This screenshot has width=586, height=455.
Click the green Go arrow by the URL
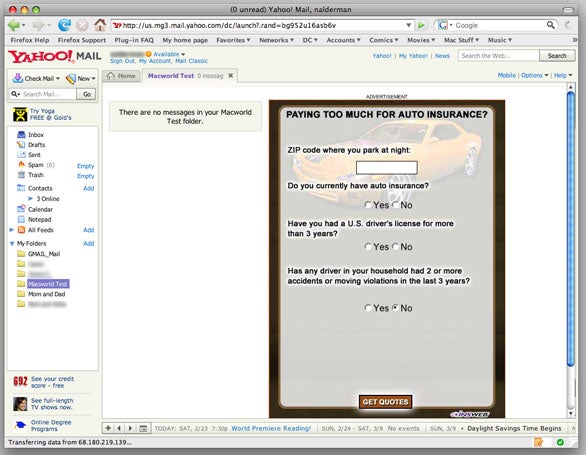click(421, 25)
